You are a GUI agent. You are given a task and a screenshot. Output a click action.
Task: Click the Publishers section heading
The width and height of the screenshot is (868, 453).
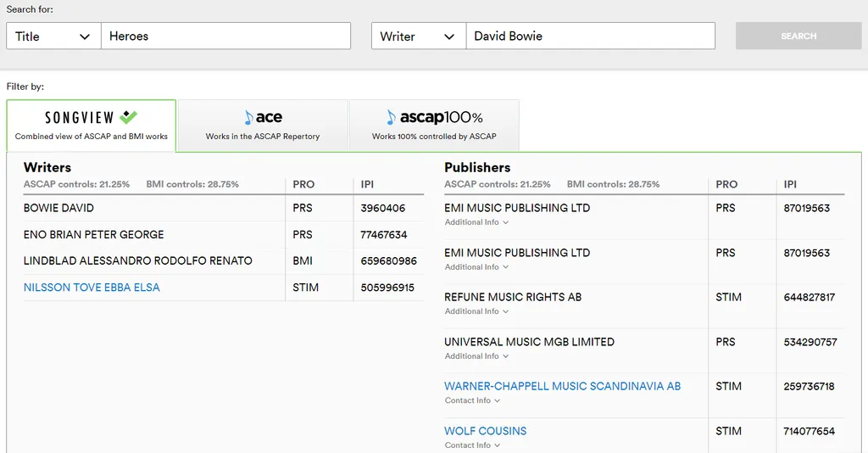pos(477,167)
